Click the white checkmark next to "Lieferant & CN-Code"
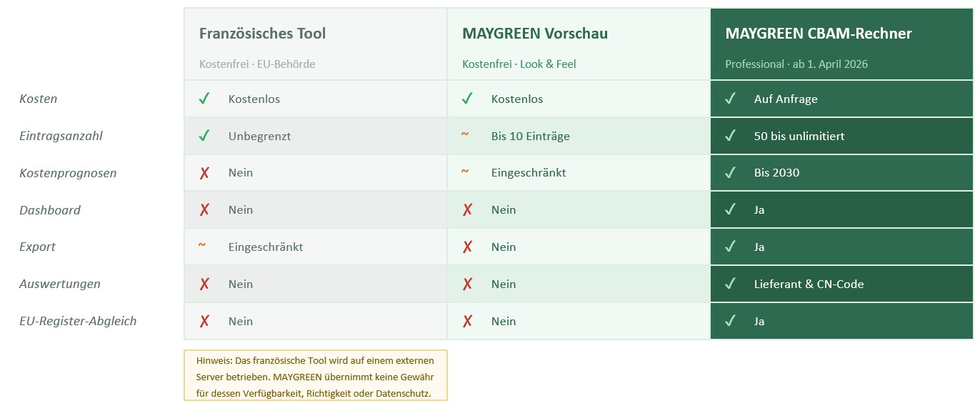 pos(730,284)
